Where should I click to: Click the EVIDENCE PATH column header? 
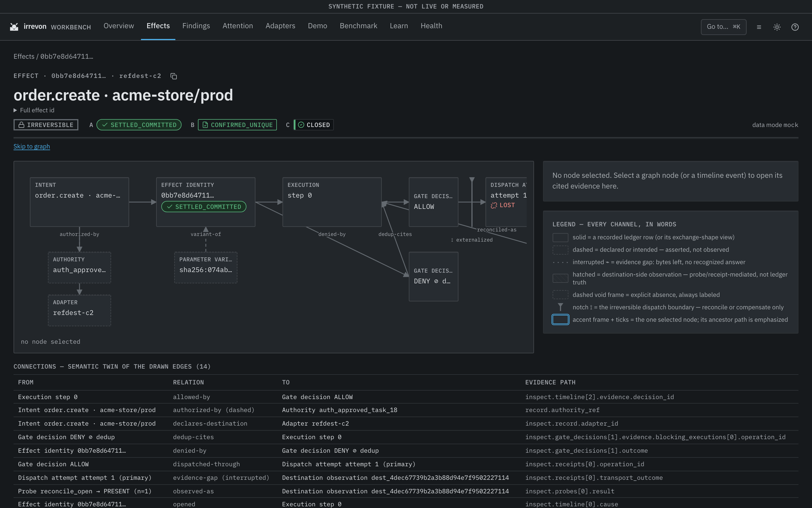coord(550,382)
